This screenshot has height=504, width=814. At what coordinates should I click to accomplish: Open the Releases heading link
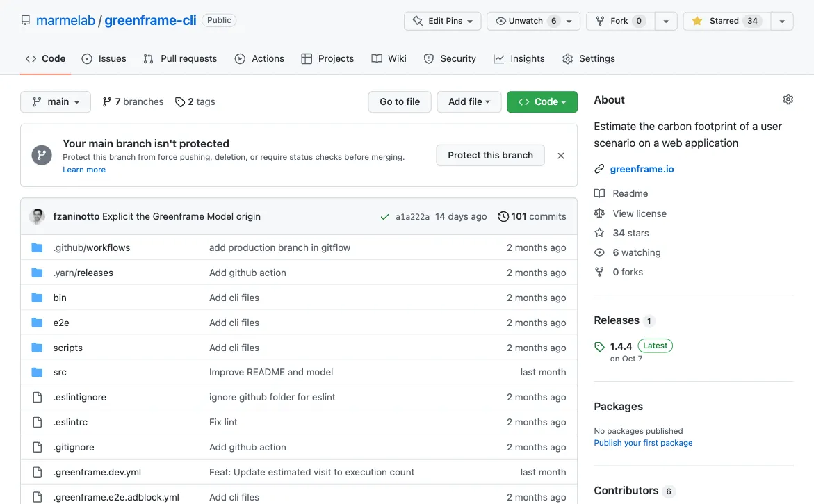[617, 320]
